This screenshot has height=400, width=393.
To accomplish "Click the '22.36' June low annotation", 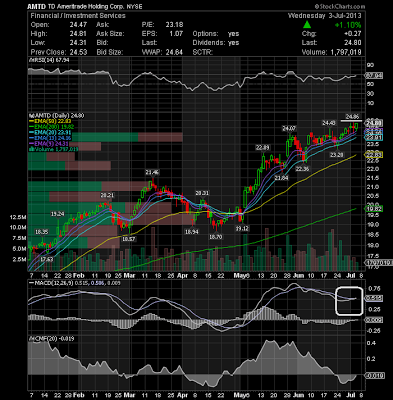I will pos(302,169).
